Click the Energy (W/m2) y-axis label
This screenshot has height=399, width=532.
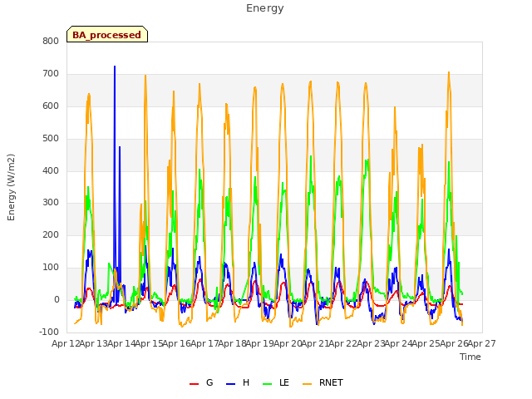pos(11,187)
